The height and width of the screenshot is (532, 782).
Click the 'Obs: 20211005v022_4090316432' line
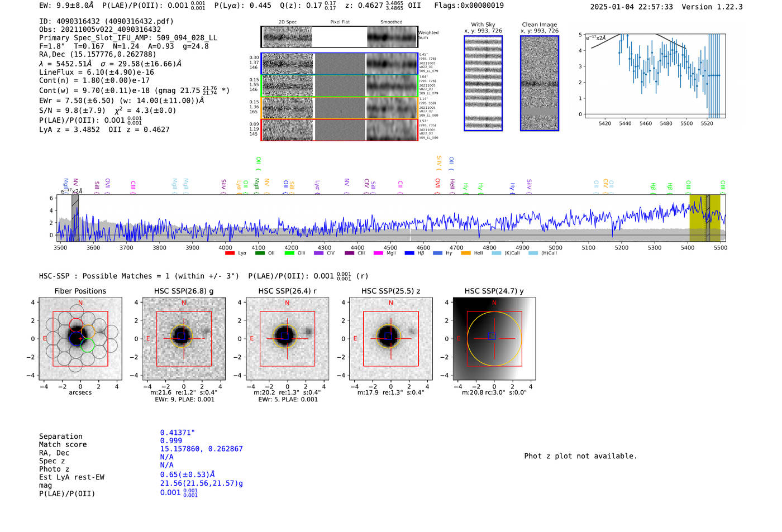pyautogui.click(x=100, y=30)
